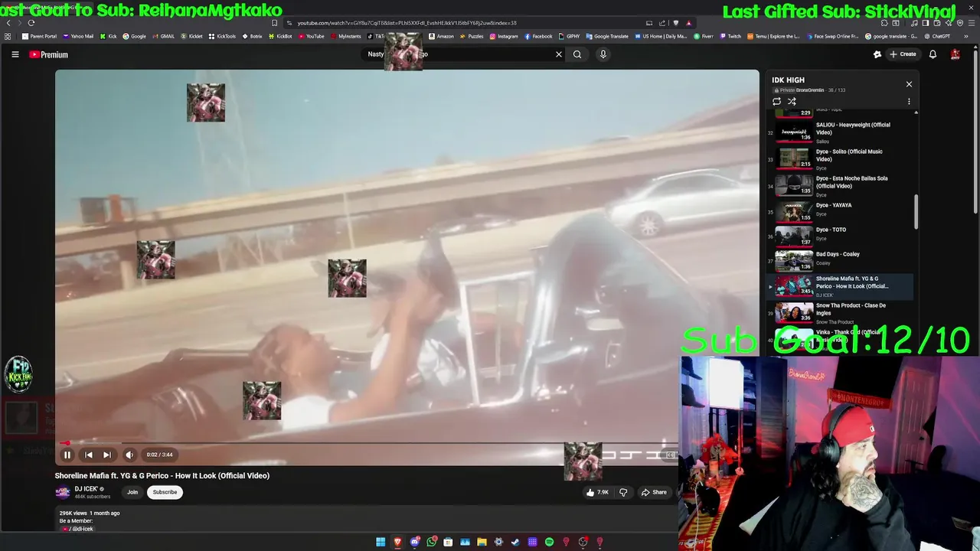
Task: Click the playlist panel scrollbar
Action: point(916,212)
